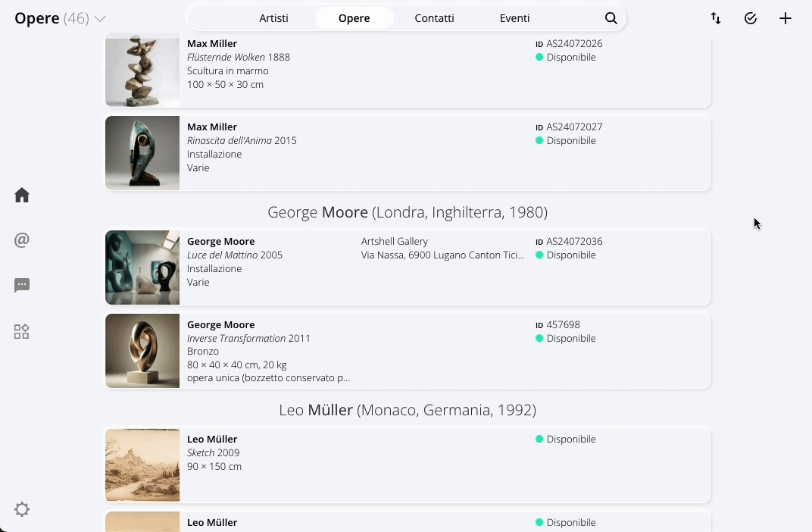Click the sort arrows icon
The width and height of the screenshot is (812, 532).
716,18
